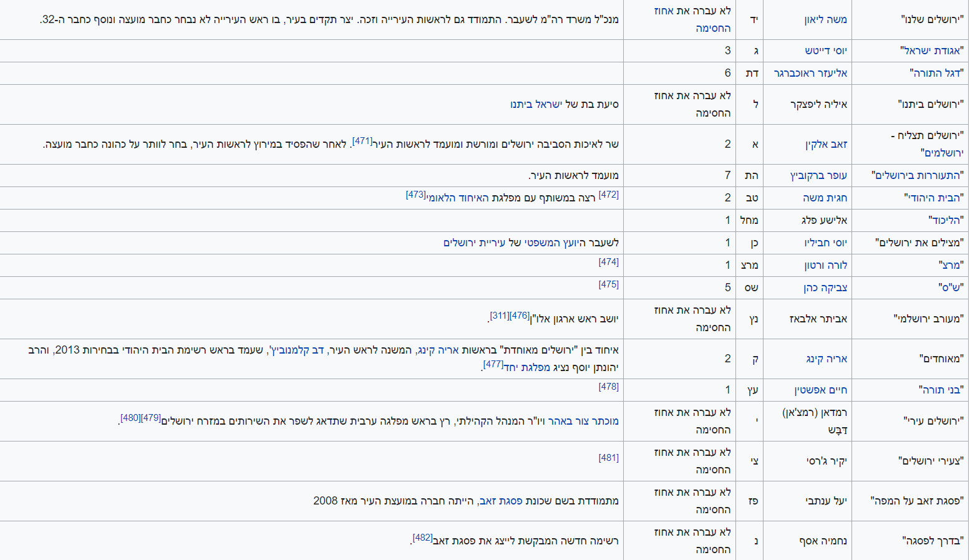
Task: Open the אליעזר ראוכברגר link
Action: 810,74
